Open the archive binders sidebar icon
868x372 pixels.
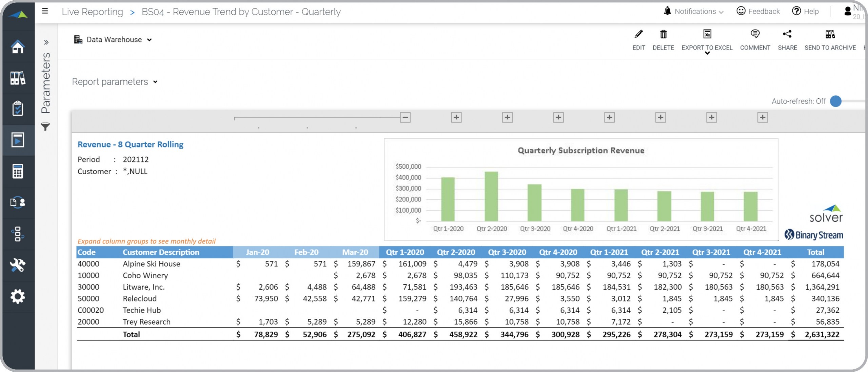pyautogui.click(x=18, y=78)
